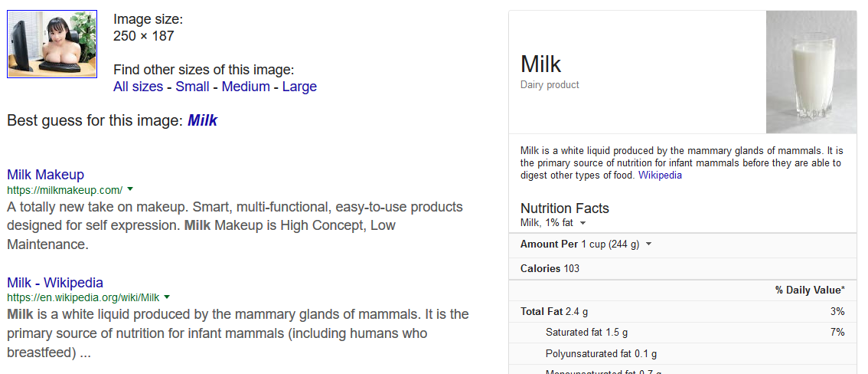Click the Calories 103 row
The width and height of the screenshot is (868, 374).
(550, 268)
